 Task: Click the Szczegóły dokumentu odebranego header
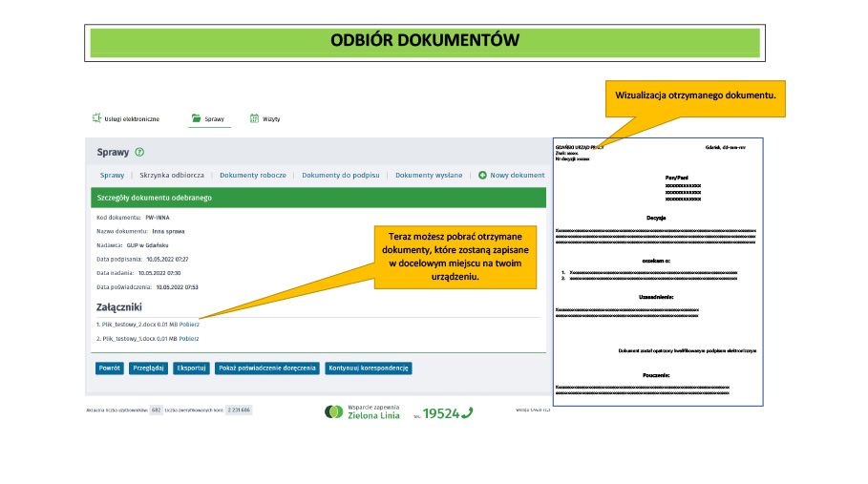(318, 198)
